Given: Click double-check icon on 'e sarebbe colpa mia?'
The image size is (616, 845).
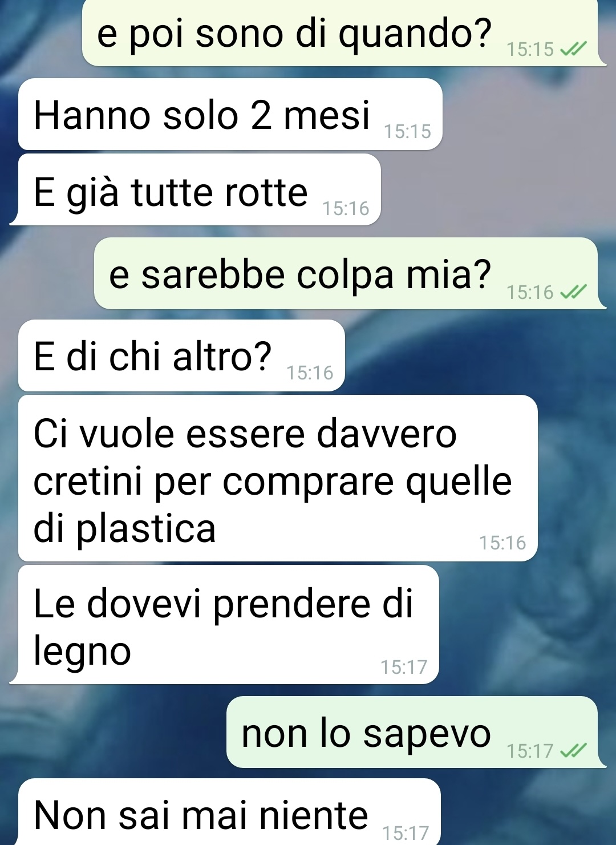Looking at the screenshot, I should tap(573, 293).
